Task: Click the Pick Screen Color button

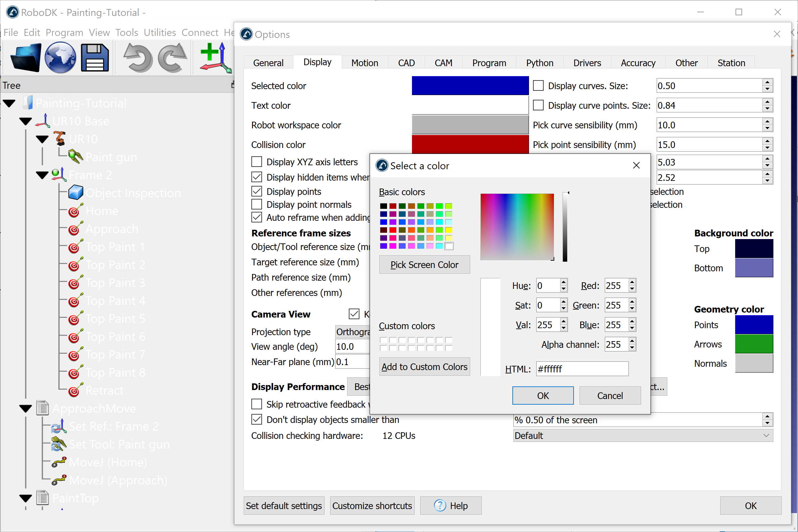Action: pyautogui.click(x=424, y=265)
